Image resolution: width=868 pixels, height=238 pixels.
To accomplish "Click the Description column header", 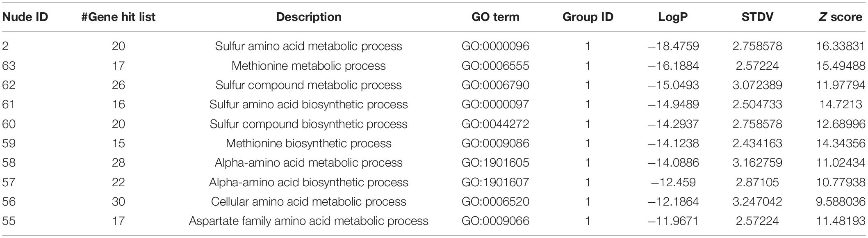I will (309, 17).
